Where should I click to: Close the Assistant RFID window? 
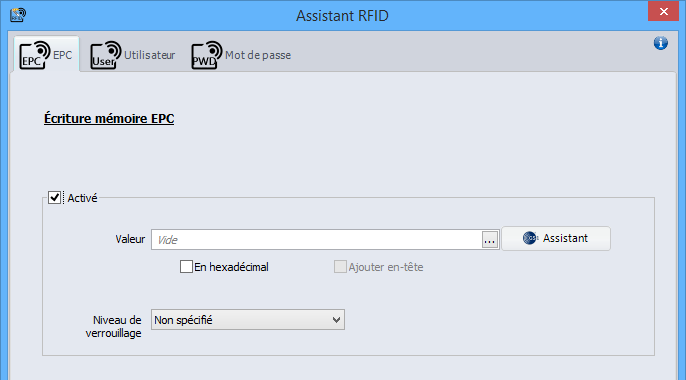663,11
